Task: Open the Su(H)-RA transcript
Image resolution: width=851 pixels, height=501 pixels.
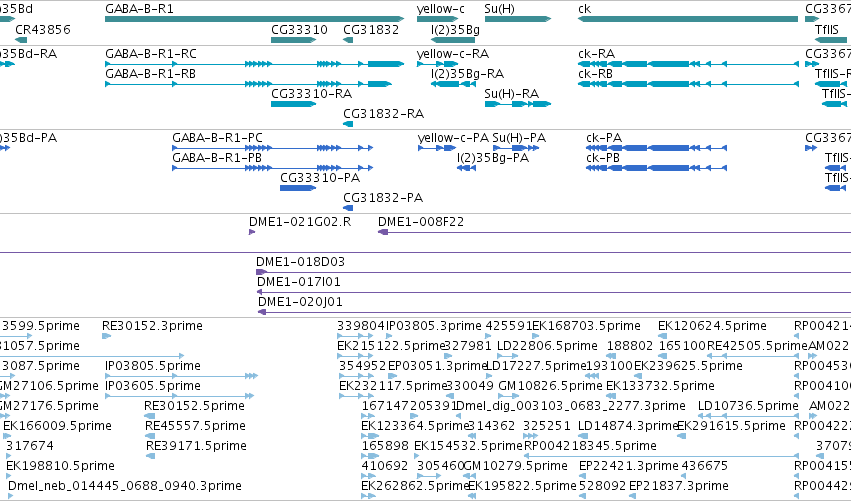Action: (518, 104)
